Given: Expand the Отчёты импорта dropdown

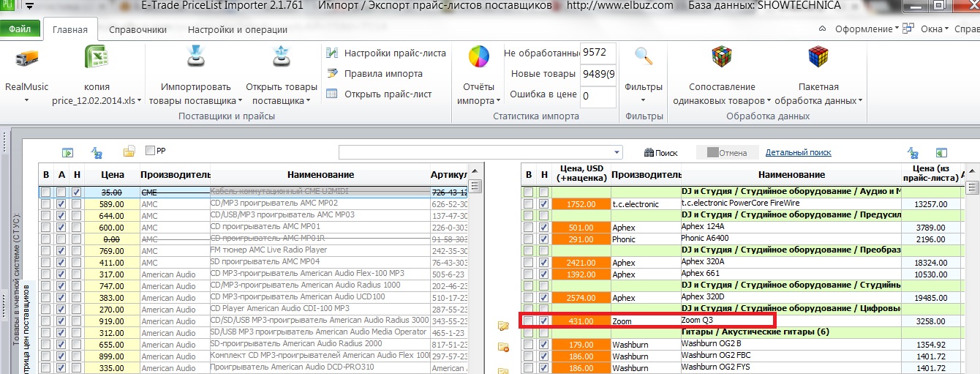Looking at the screenshot, I should click(x=499, y=101).
